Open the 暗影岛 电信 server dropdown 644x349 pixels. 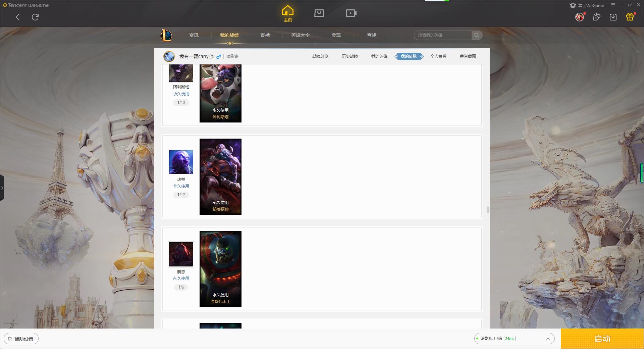pos(514,339)
